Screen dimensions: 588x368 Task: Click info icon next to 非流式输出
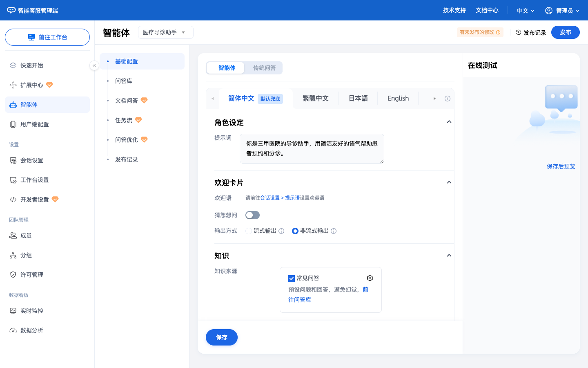pos(334,231)
